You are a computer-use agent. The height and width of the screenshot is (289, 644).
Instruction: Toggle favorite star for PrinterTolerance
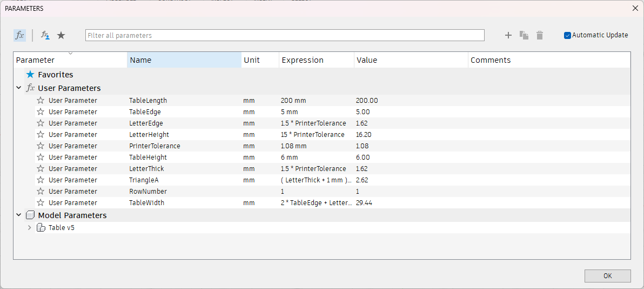coord(41,146)
